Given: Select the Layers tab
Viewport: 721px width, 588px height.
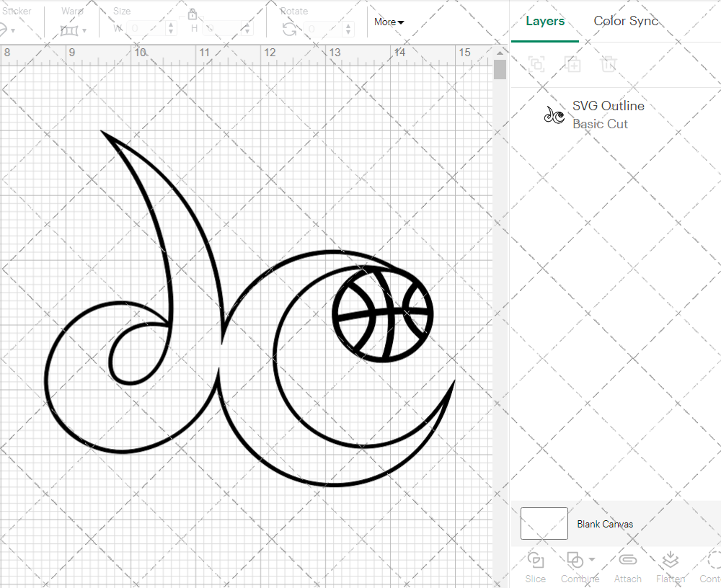Looking at the screenshot, I should [545, 21].
